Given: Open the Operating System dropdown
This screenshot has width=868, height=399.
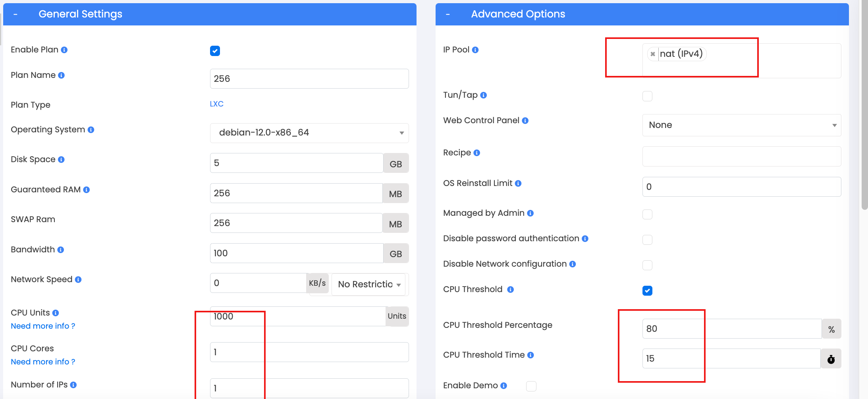Looking at the screenshot, I should (309, 133).
